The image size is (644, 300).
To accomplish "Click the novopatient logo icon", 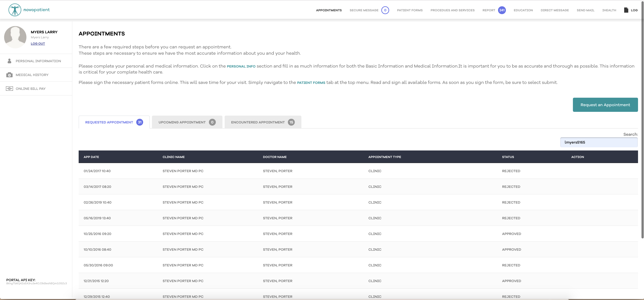I will pyautogui.click(x=15, y=10).
